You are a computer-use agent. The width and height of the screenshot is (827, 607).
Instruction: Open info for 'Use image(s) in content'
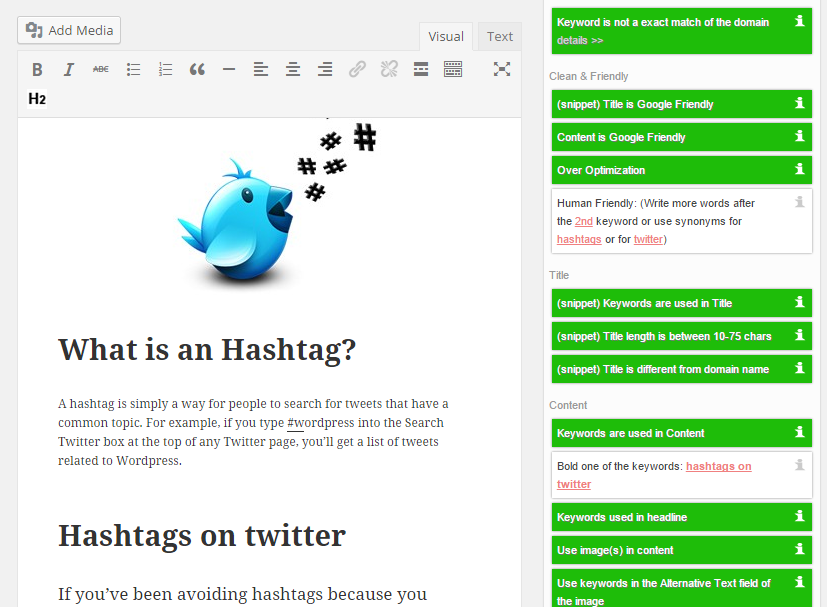click(800, 549)
